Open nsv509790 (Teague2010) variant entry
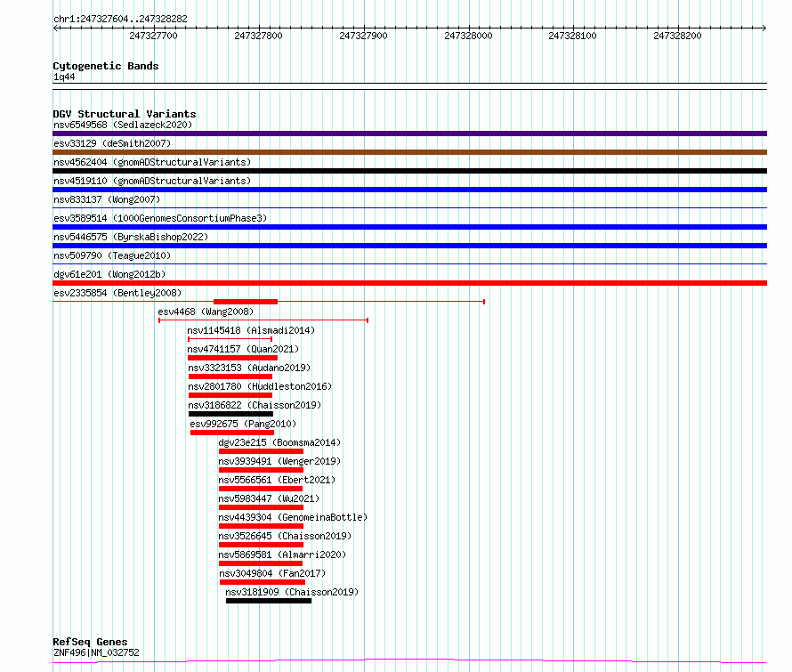Image resolution: width=792 pixels, height=672 pixels. coord(112,255)
